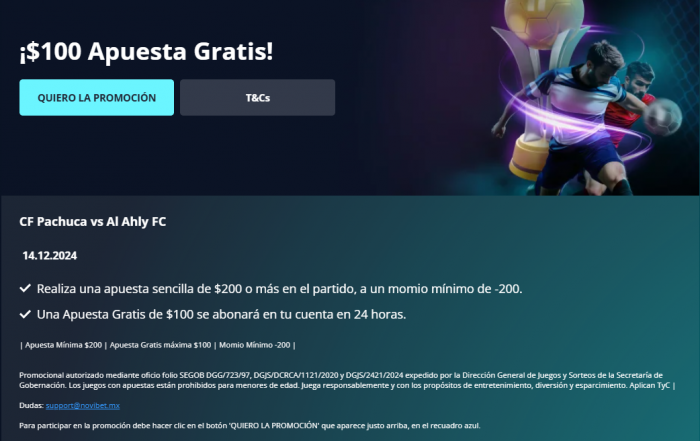Image resolution: width=700 pixels, height=441 pixels.
Task: Click the match date 14.12.2024
Action: 50,255
